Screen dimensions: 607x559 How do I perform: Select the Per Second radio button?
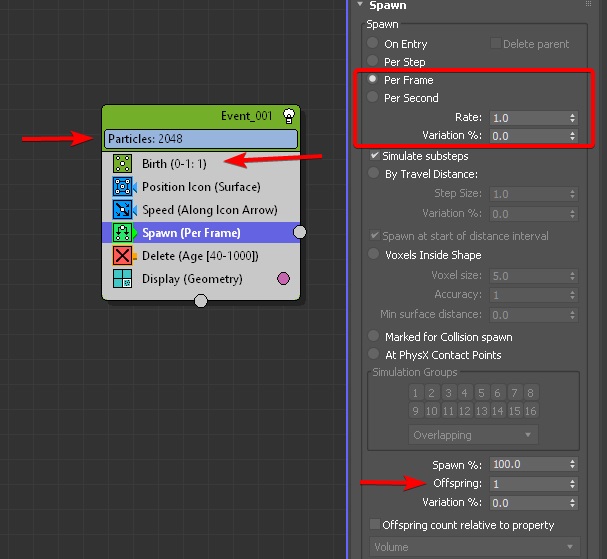[x=372, y=97]
